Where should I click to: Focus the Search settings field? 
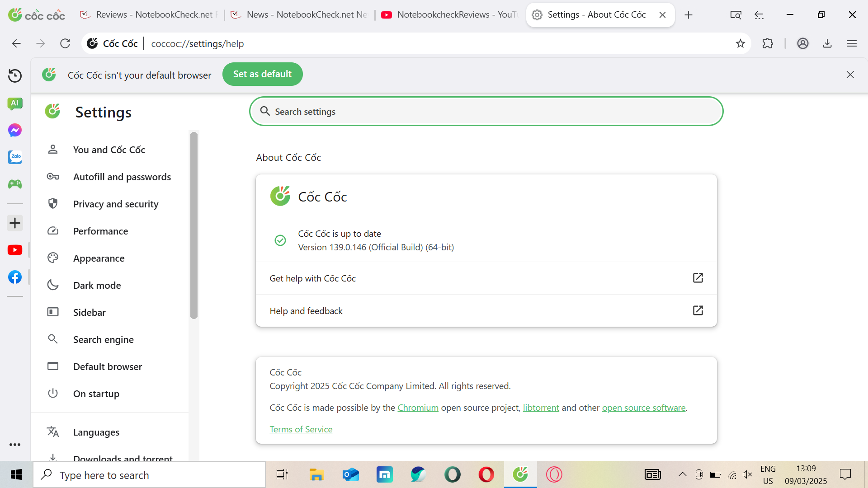(486, 111)
